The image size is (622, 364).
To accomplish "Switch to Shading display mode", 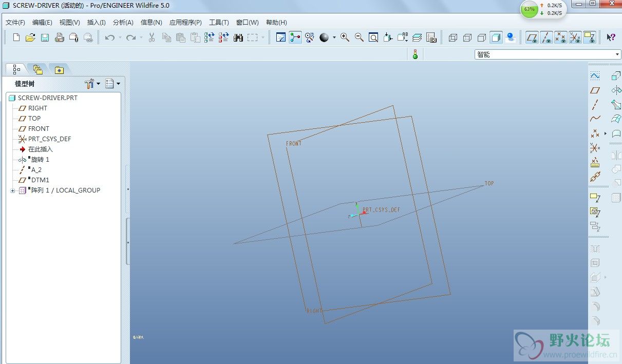I will point(496,37).
